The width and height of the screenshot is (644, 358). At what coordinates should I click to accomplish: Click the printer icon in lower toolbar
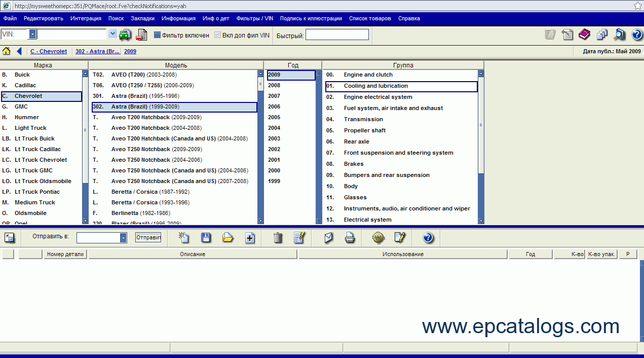pos(350,238)
